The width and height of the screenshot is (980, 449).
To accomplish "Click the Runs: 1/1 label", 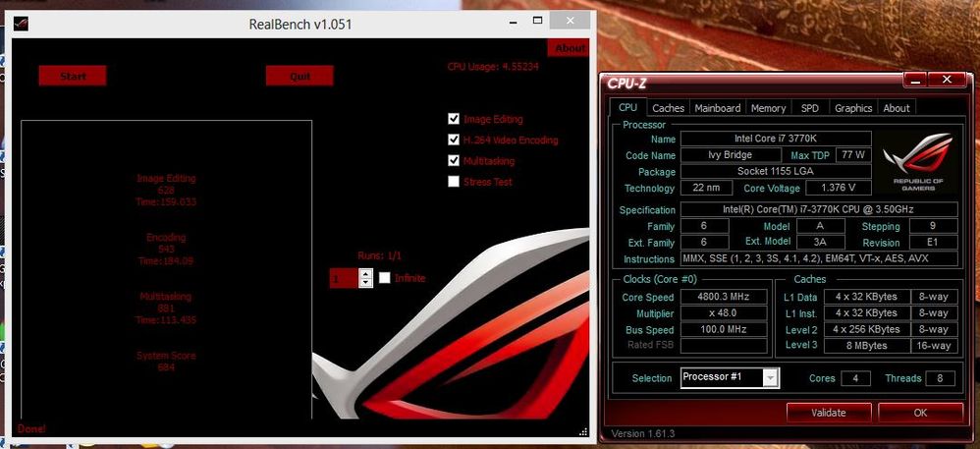I will pos(379,255).
